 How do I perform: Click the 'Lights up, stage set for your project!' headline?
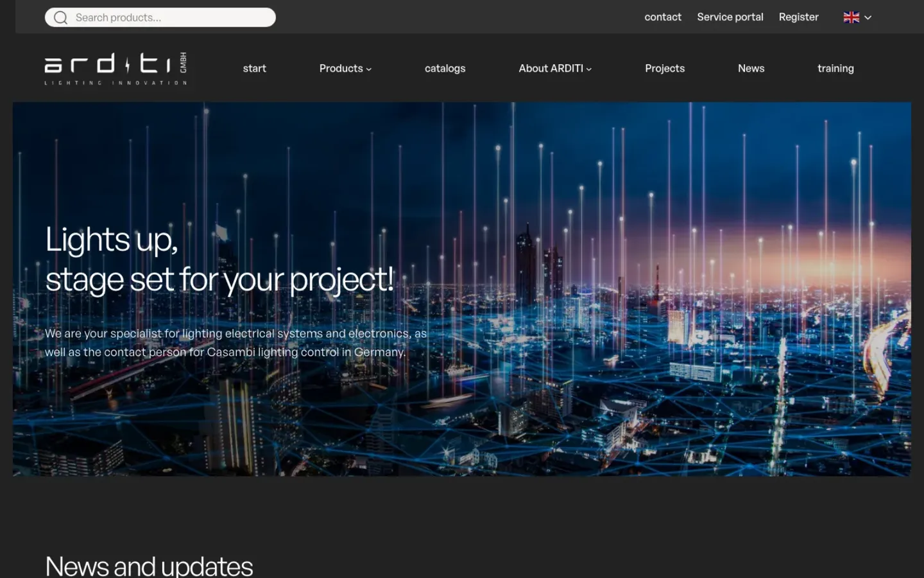point(219,259)
